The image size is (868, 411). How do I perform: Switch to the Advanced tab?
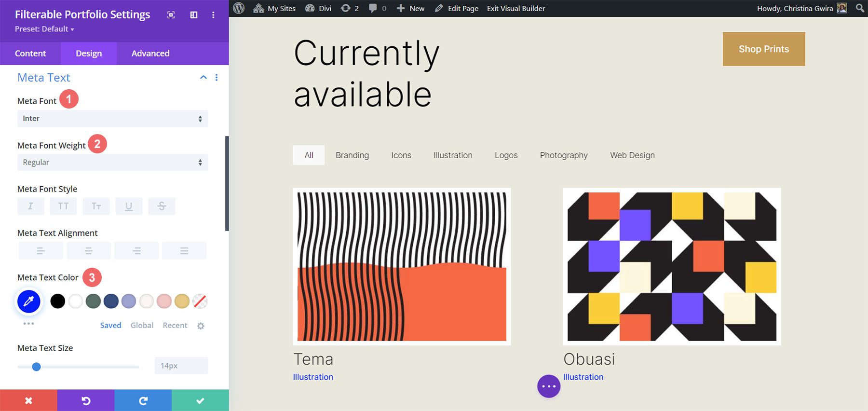point(150,54)
